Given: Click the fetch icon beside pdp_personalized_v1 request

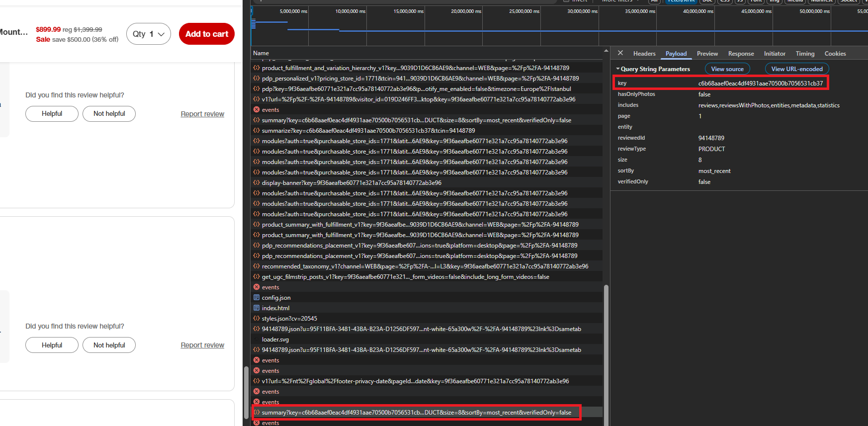Looking at the screenshot, I should (257, 78).
